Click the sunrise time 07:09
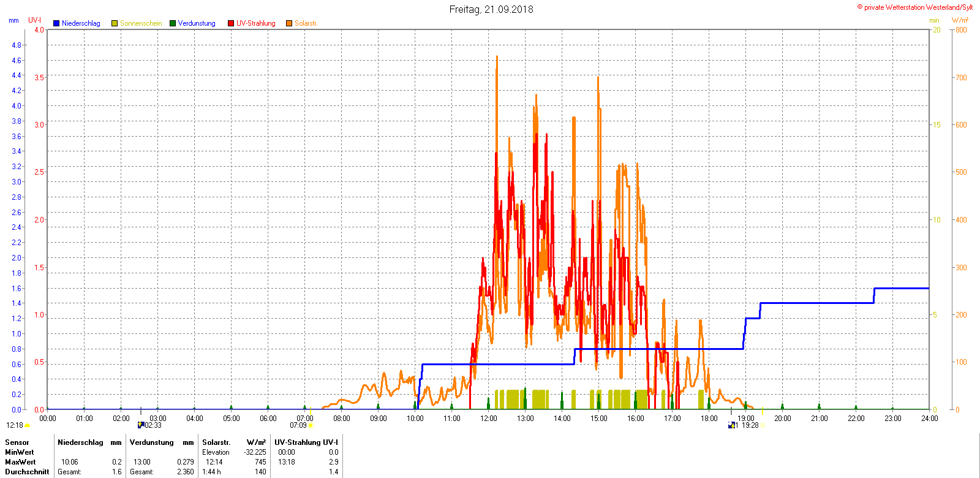This screenshot has height=478, width=980. (298, 425)
